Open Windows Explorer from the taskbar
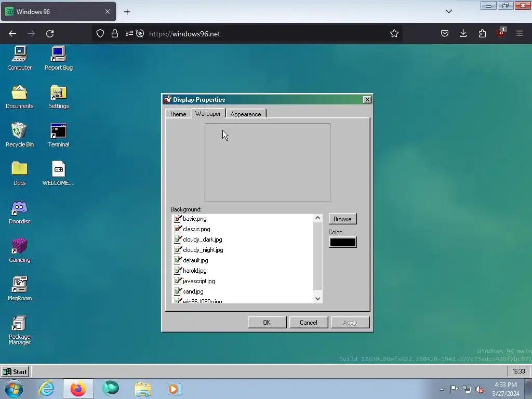532x399 pixels. pos(143,389)
